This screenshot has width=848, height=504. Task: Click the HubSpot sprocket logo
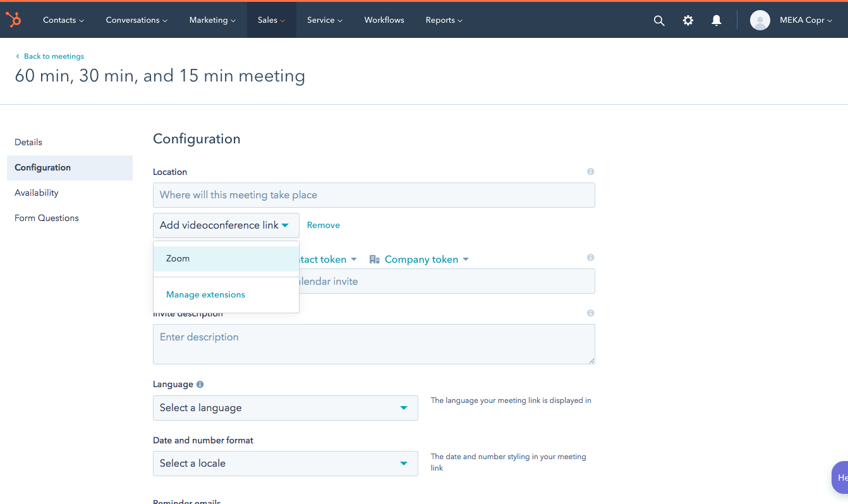(x=13, y=20)
